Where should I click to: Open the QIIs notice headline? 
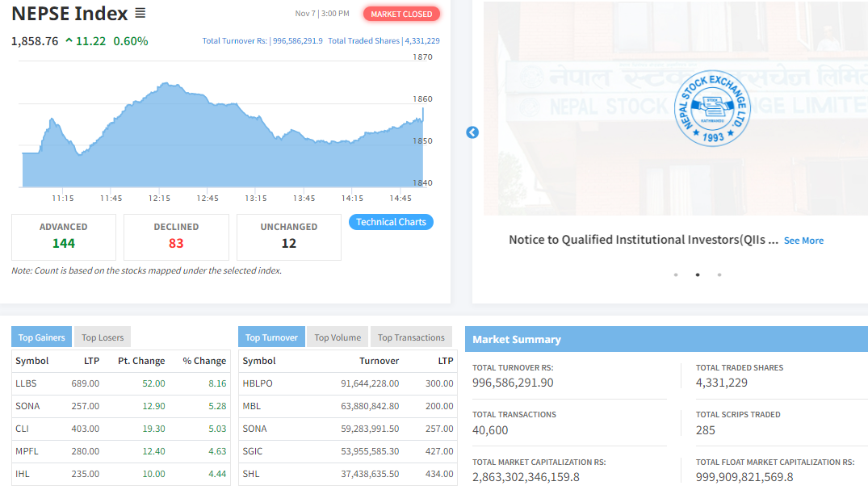click(644, 240)
